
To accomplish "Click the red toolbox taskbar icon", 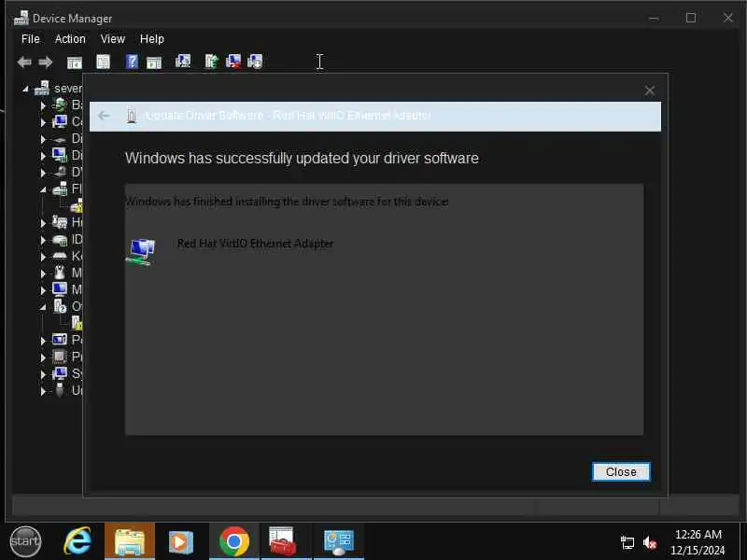I will [x=283, y=541].
